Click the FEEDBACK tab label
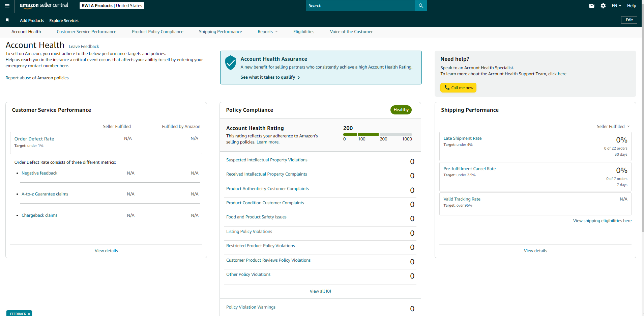The height and width of the screenshot is (316, 644). point(18,314)
